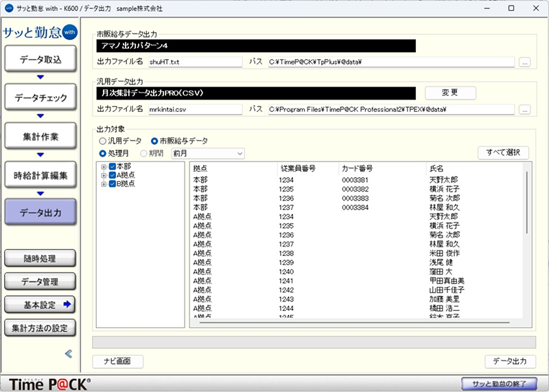Select card number 0003382 cell
Viewport: 549px width, 392px height.
355,189
